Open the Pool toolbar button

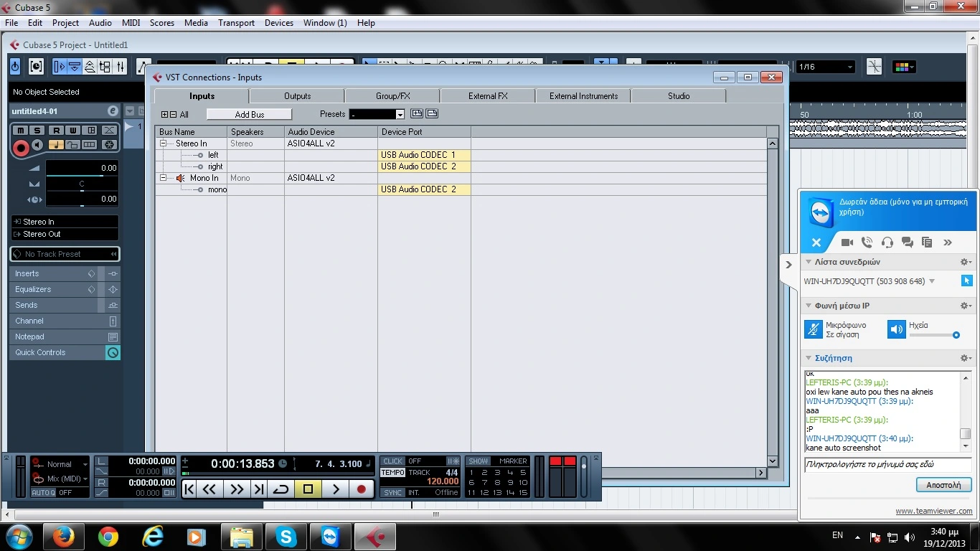coord(105,67)
